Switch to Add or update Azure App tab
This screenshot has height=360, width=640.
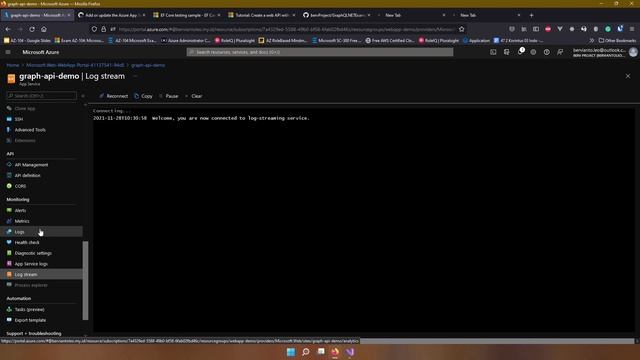[111, 15]
